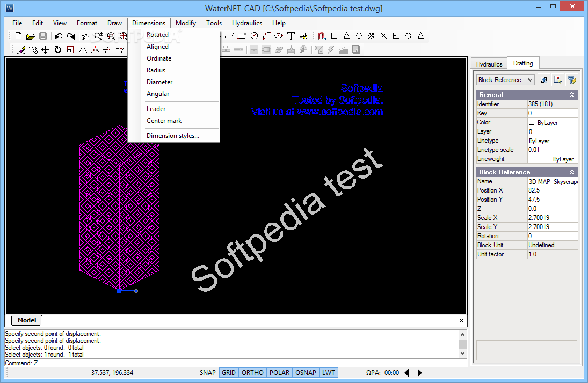Switch to the Hydraulics panel tab
The image size is (588, 383).
click(x=489, y=64)
